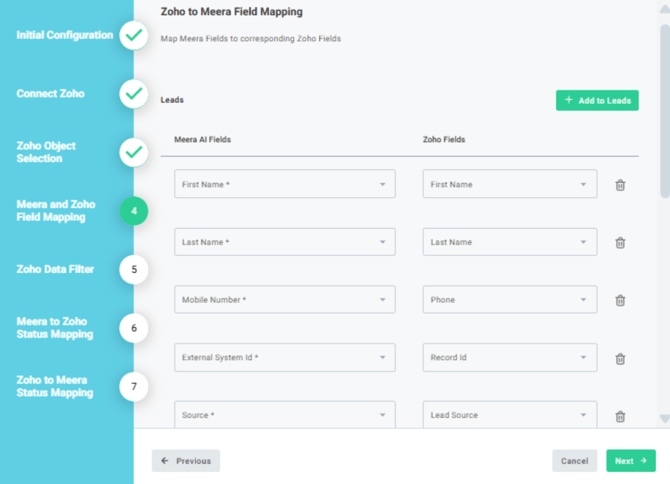
Task: Click the scrollbar down arrow
Action: pyautogui.click(x=664, y=419)
